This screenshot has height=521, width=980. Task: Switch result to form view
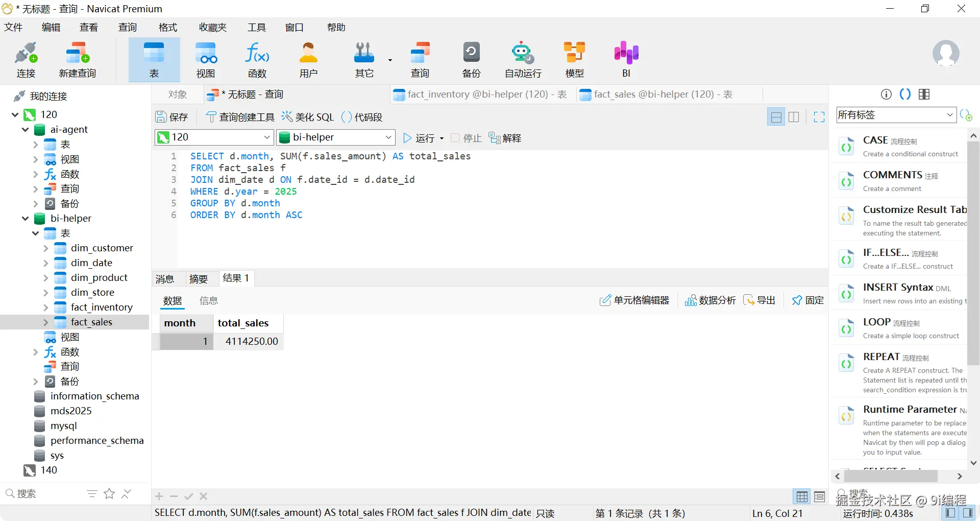pyautogui.click(x=820, y=496)
